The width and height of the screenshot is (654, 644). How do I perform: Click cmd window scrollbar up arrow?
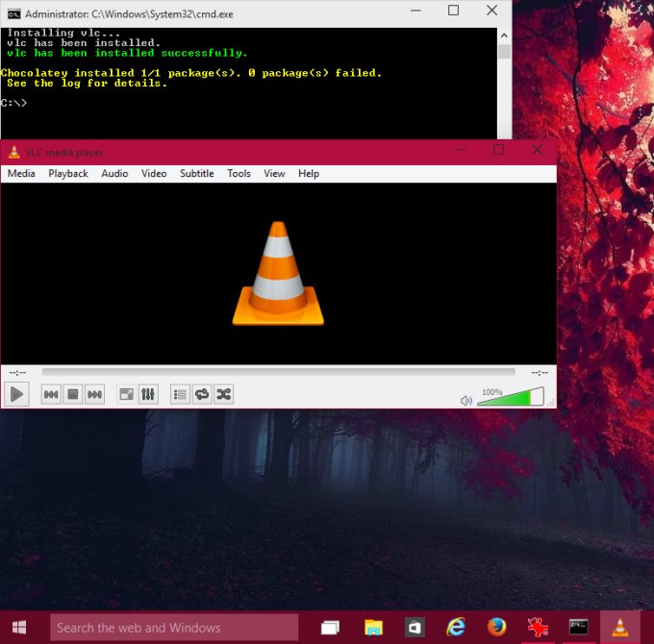[504, 36]
